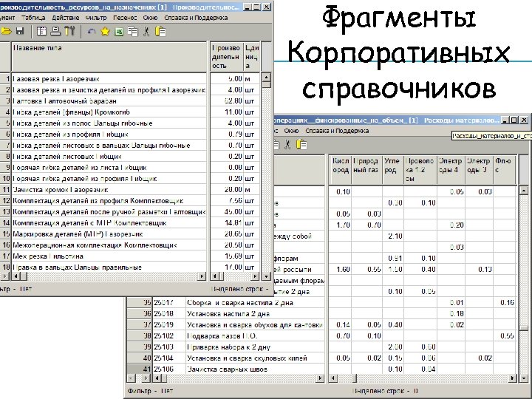Open Окно menu in the materials window
Screen dimensions: 532x399
click(x=291, y=131)
